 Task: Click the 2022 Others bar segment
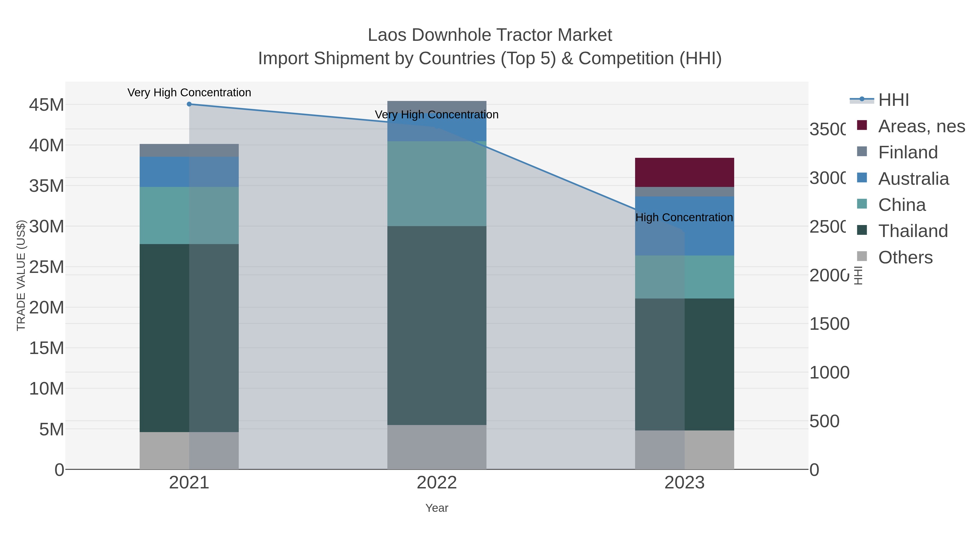(437, 447)
